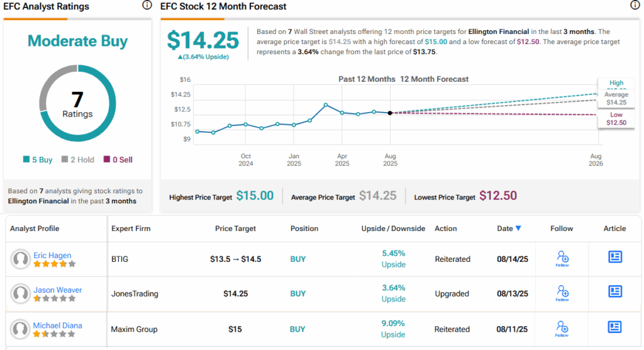Open Michael Diana's analyst profile
Viewport: 644px width, 350px height.
(57, 325)
